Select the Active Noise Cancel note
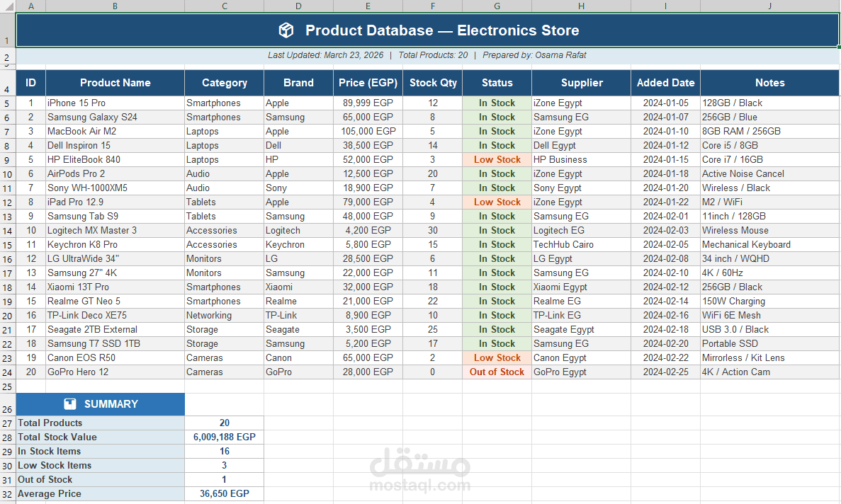841x504 pixels. point(769,173)
